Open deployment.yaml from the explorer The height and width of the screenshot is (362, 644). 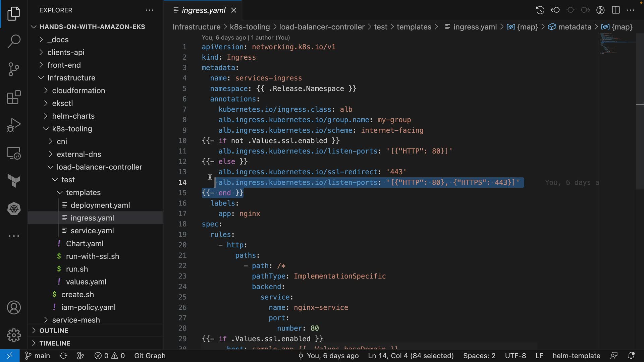pyautogui.click(x=100, y=205)
